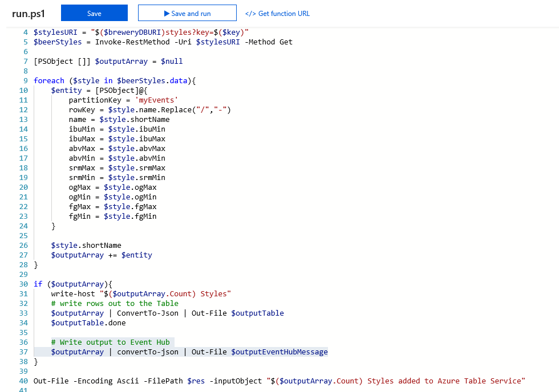The height and width of the screenshot is (392, 559).
Task: Click $outputTable.done on line 34
Action: pyautogui.click(x=88, y=323)
